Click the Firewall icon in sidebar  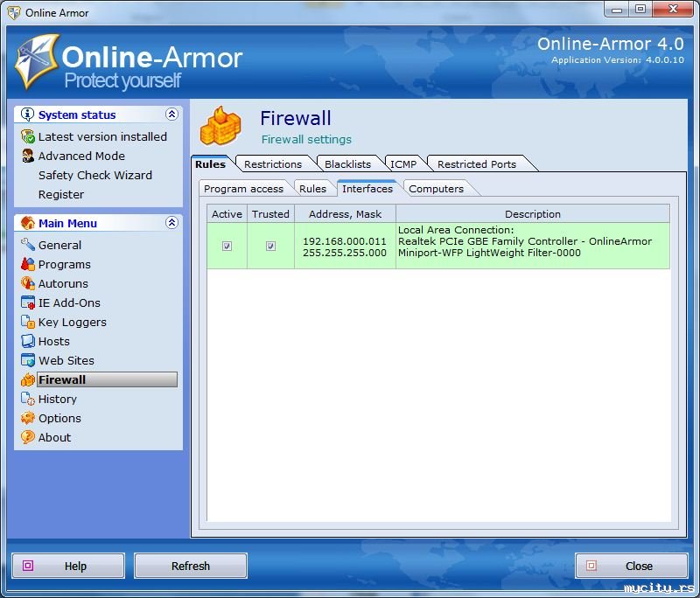pos(28,379)
